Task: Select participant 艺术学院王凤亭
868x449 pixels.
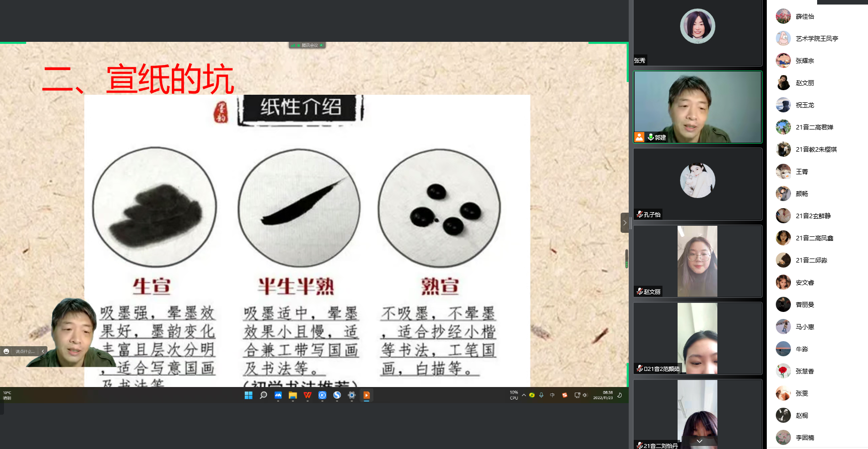Action: coord(817,39)
